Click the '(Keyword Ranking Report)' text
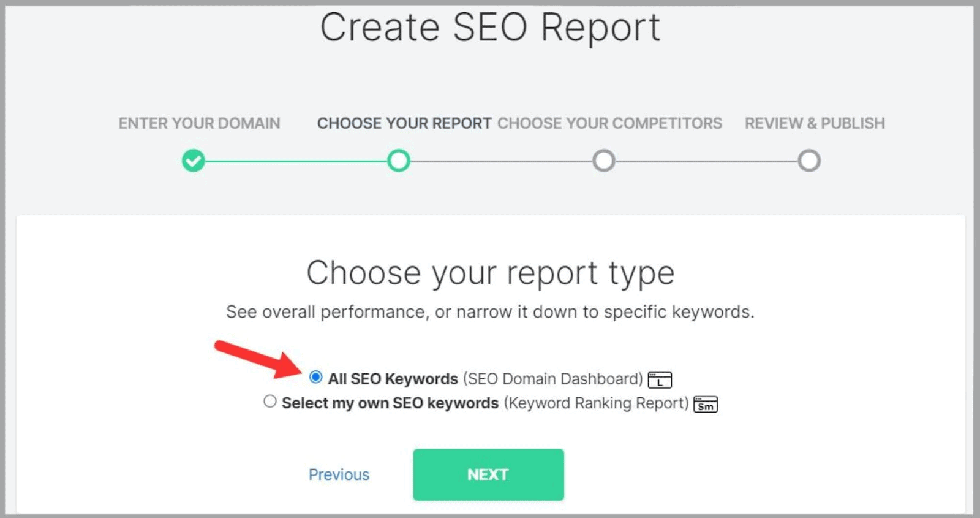The image size is (980, 518). [x=596, y=403]
